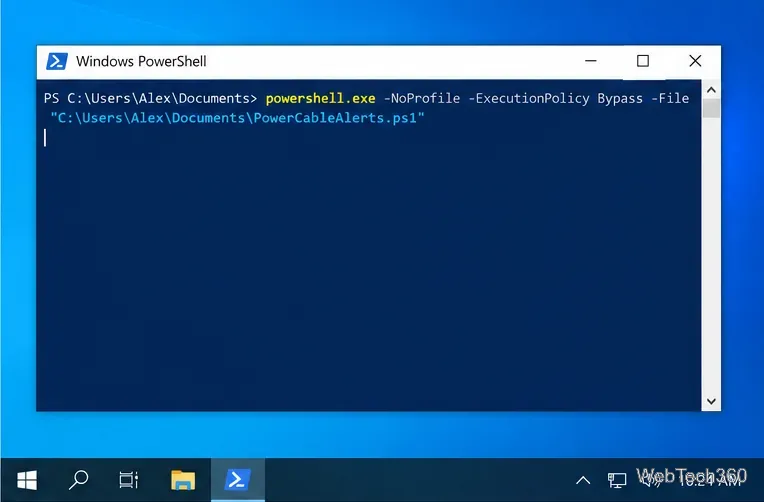Minimize the Windows PowerShell window
This screenshot has height=502, width=764.
591,61
